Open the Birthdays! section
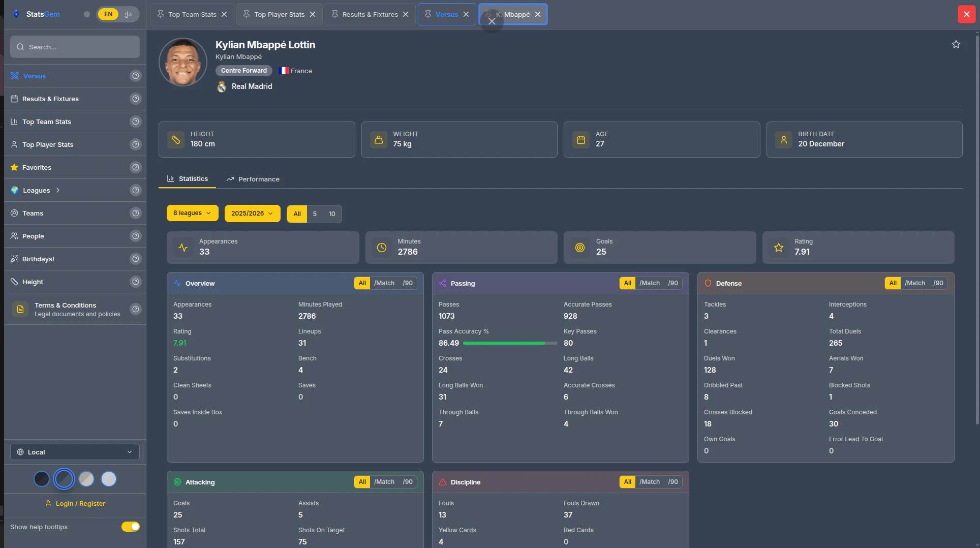The width and height of the screenshot is (980, 548). tap(38, 259)
